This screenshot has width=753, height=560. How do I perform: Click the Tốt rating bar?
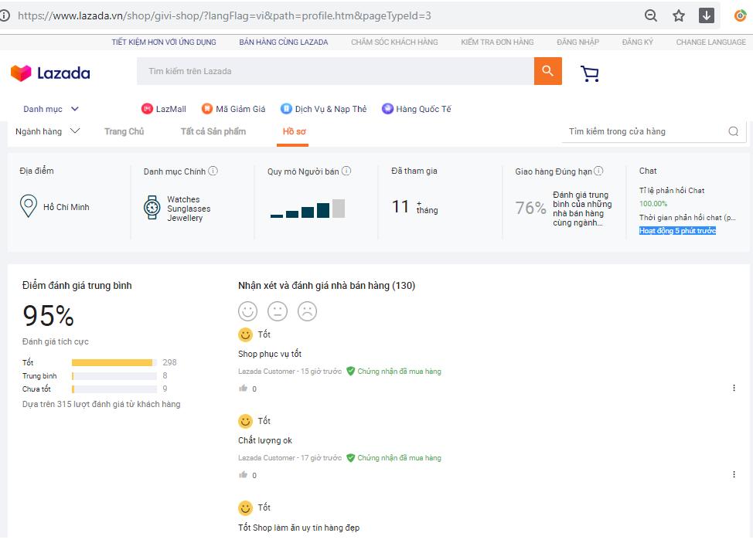114,362
